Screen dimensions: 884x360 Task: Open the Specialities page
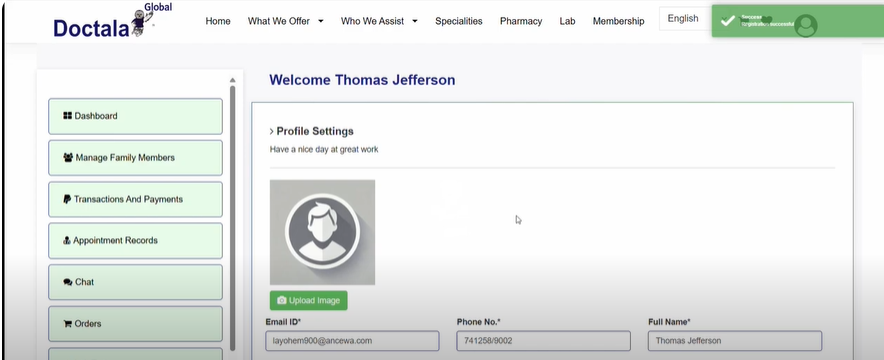(x=458, y=21)
